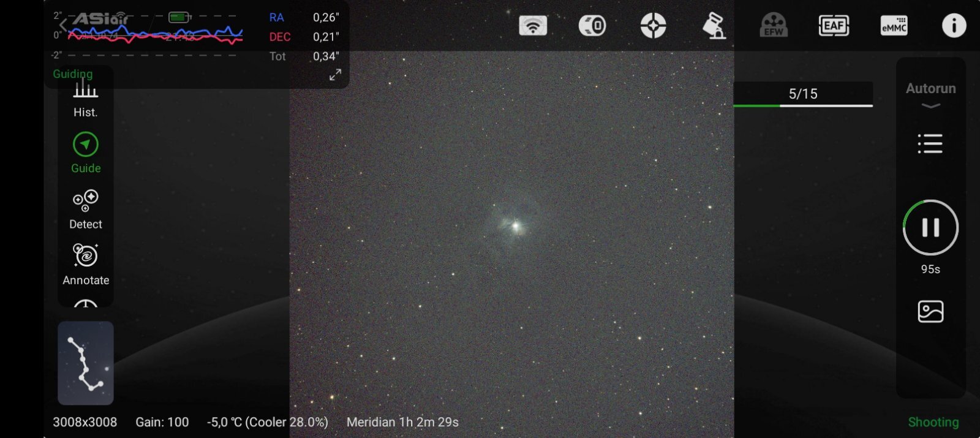Tap the Meridian 1h 2m 29s text
The height and width of the screenshot is (438, 980).
point(402,422)
